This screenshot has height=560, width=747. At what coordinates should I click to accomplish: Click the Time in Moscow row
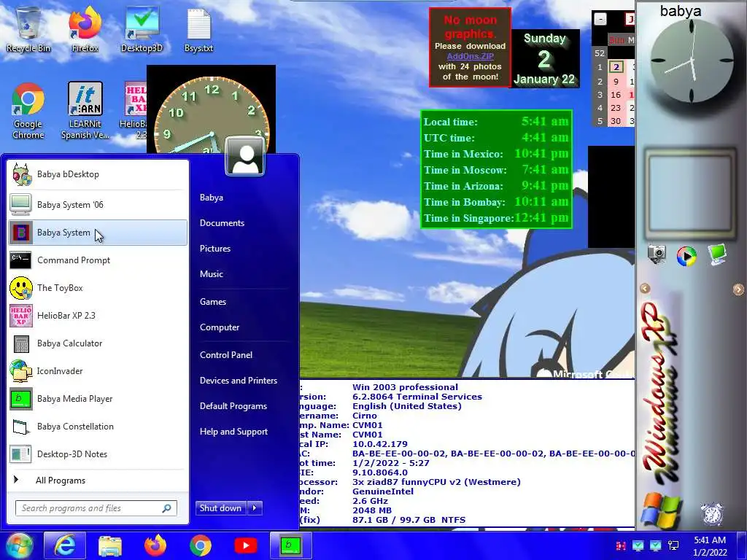(x=496, y=170)
